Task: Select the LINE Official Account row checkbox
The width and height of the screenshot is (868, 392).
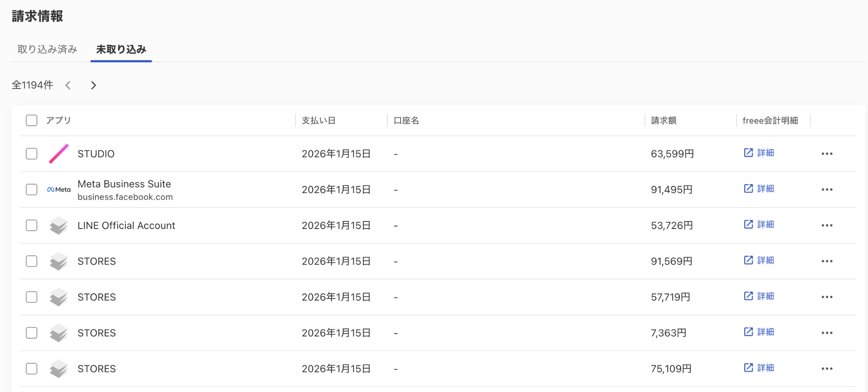Action: coord(32,226)
